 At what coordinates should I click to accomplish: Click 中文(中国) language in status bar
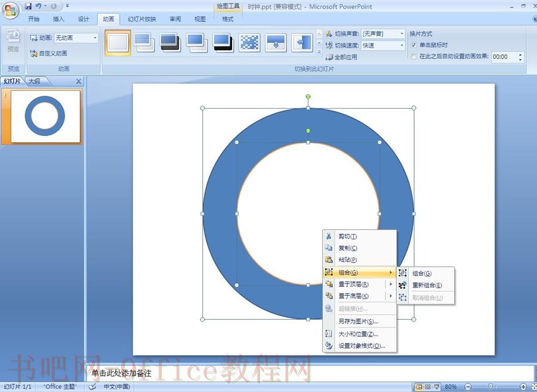(x=117, y=387)
